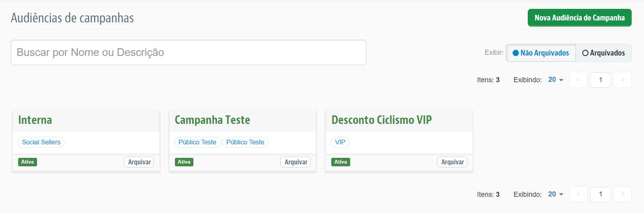Viewport: 644px width, 213px height.
Task: Open top Exibindo 20 items dropdown
Action: point(556,79)
